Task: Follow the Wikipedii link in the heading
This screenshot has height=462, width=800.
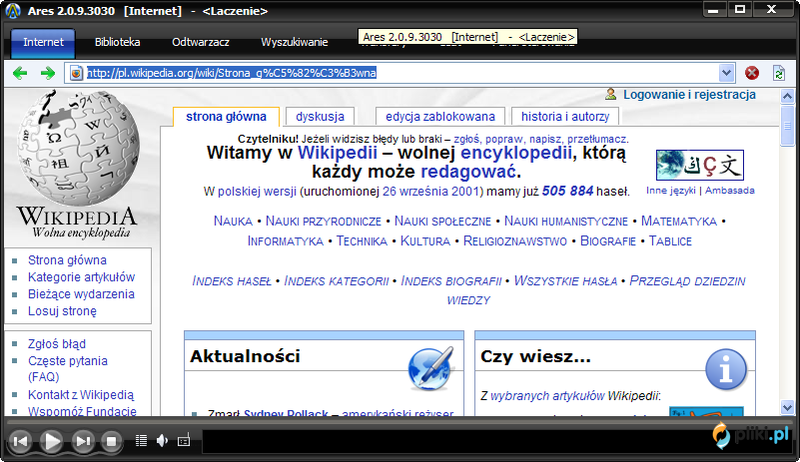Action: [x=337, y=152]
